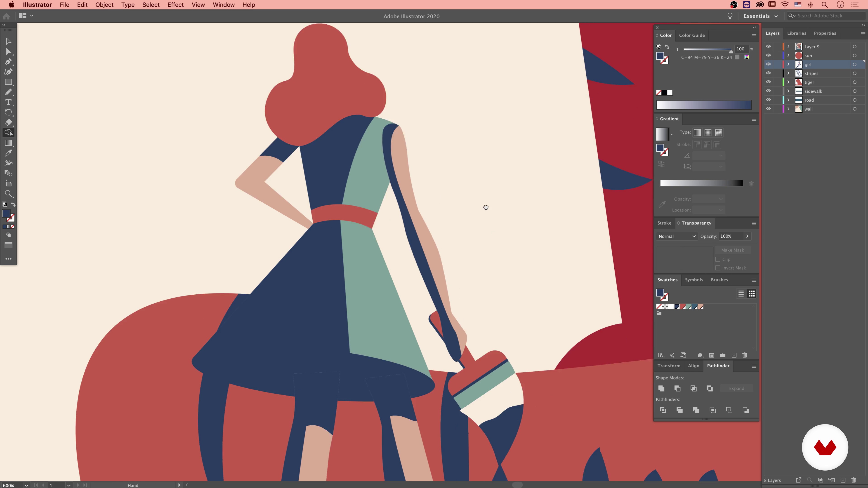
Task: Select the Selection tool arrow
Action: pos(8,41)
